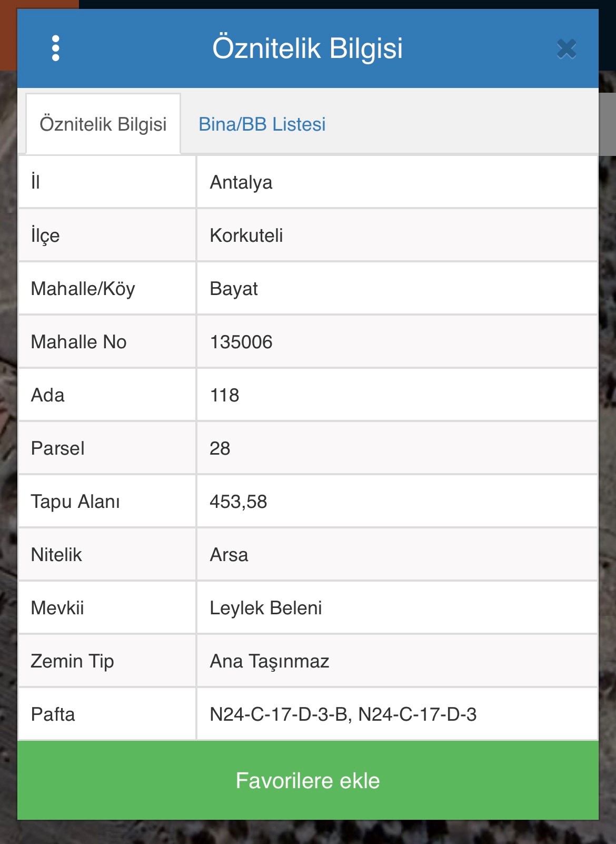
Task: Click the Pafta row label
Action: click(x=53, y=714)
